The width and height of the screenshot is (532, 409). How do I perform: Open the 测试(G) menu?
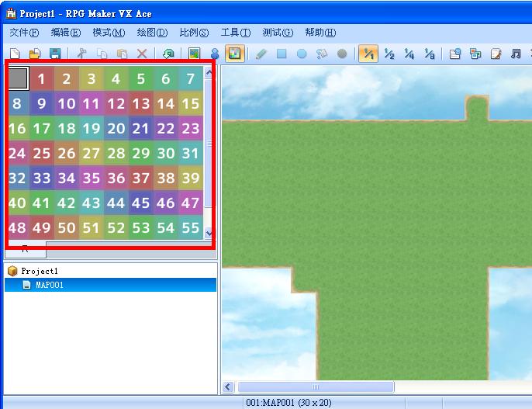pos(278,33)
